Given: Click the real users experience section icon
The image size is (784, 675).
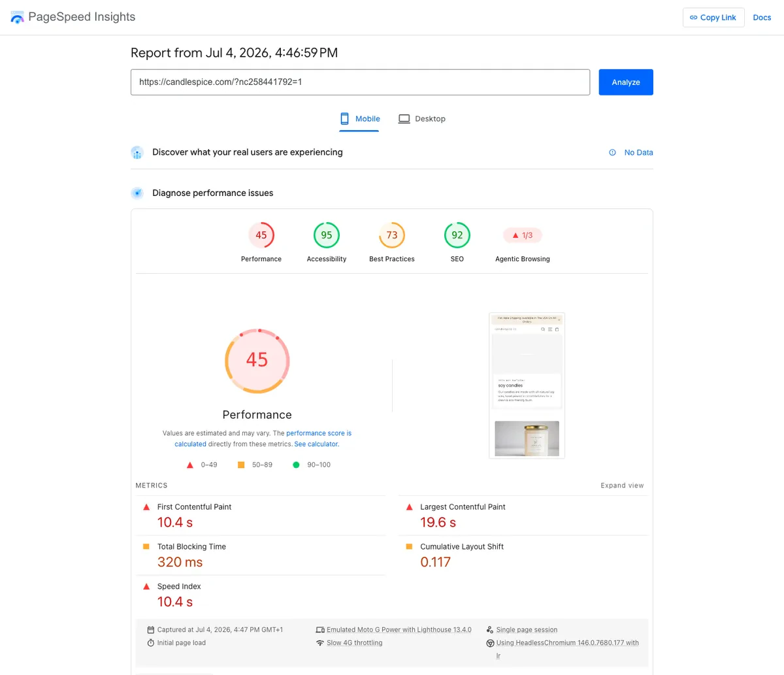Looking at the screenshot, I should coord(137,153).
